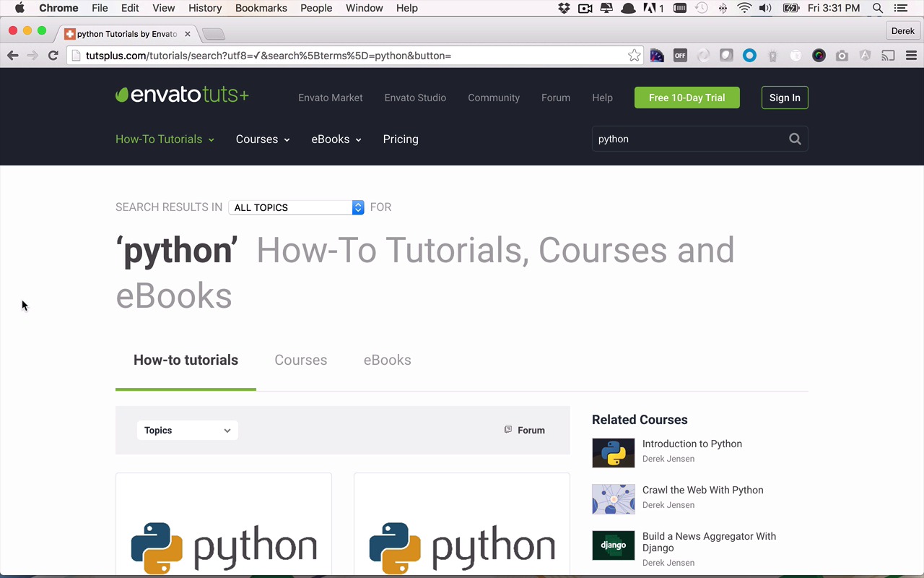
Task: Open the File menu
Action: (x=100, y=8)
